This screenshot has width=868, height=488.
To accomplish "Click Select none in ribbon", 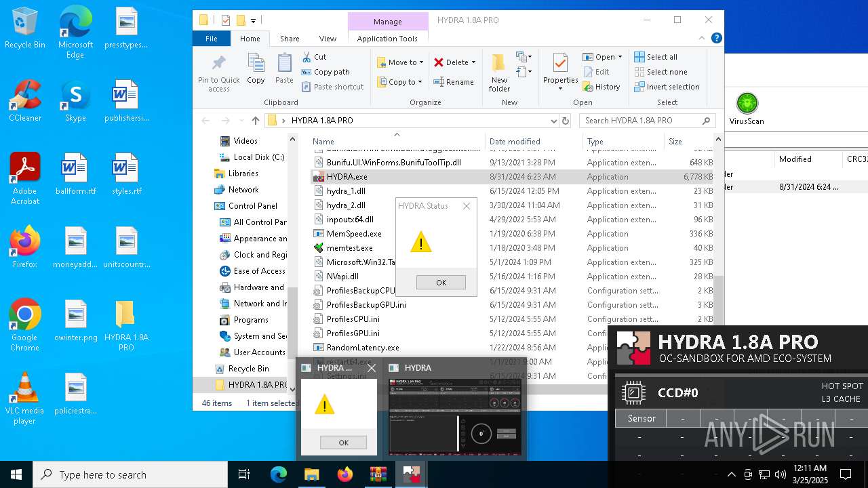I will tap(660, 72).
